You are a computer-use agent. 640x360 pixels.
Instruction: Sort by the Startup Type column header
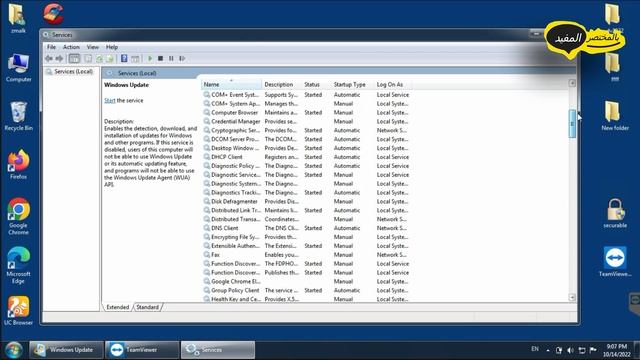pos(353,84)
